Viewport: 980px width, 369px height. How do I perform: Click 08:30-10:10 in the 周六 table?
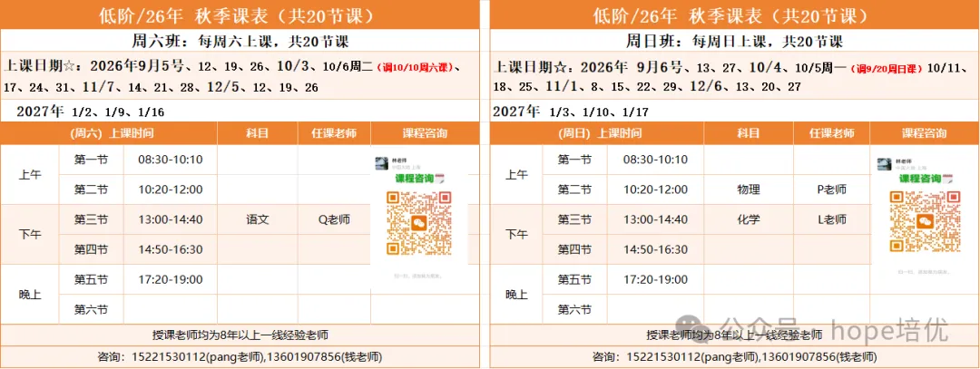[x=171, y=160]
